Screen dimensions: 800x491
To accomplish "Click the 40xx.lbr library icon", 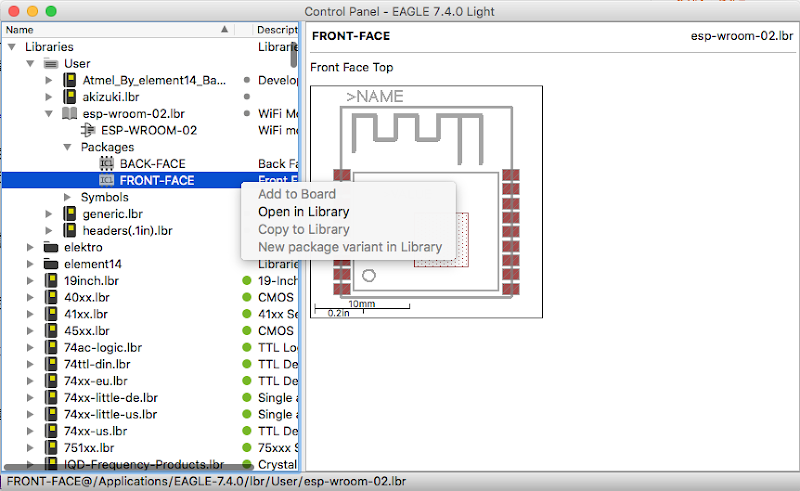I will 51,298.
